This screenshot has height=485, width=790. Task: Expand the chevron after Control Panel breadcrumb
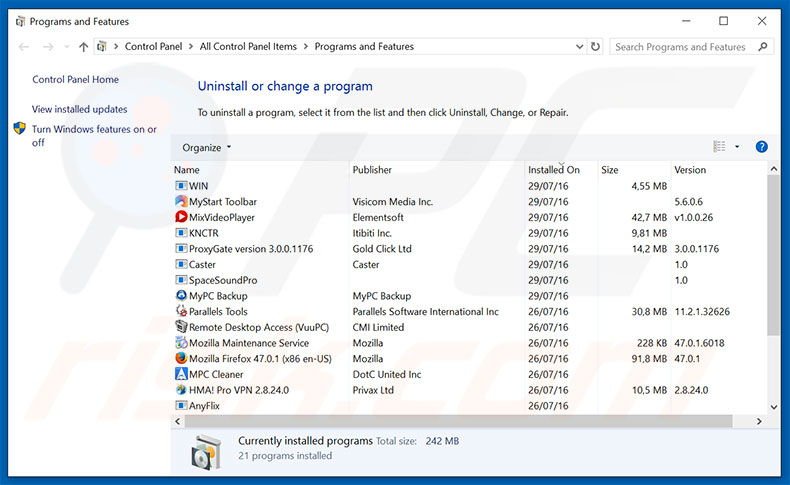[191, 46]
